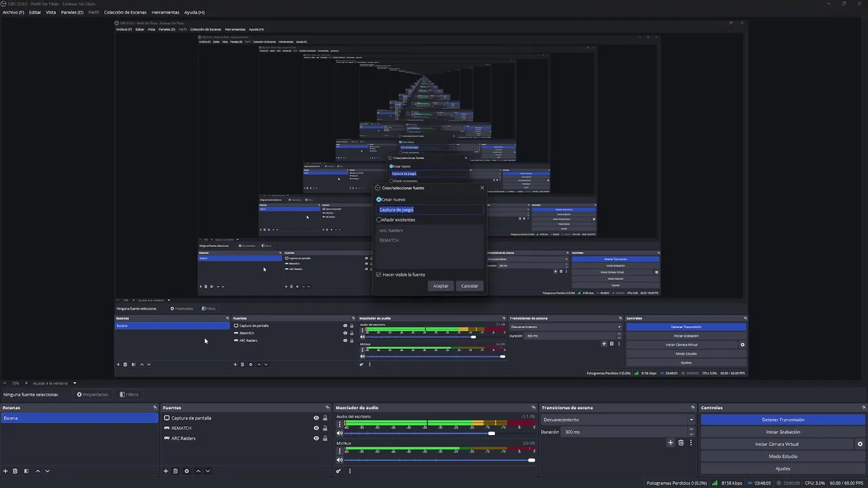This screenshot has height=488, width=868.
Task: Click Iniciar Grabación button
Action: 783,432
